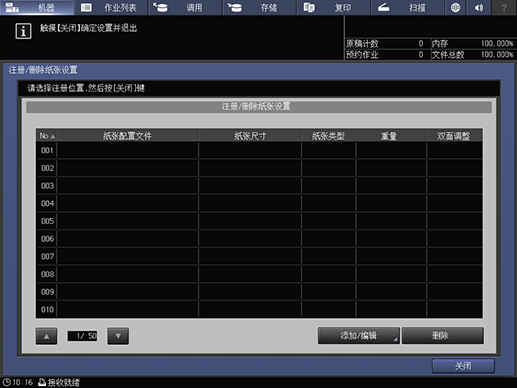The height and width of the screenshot is (388, 517).
Task: Open the 扫描 scan tab
Action: point(408,7)
